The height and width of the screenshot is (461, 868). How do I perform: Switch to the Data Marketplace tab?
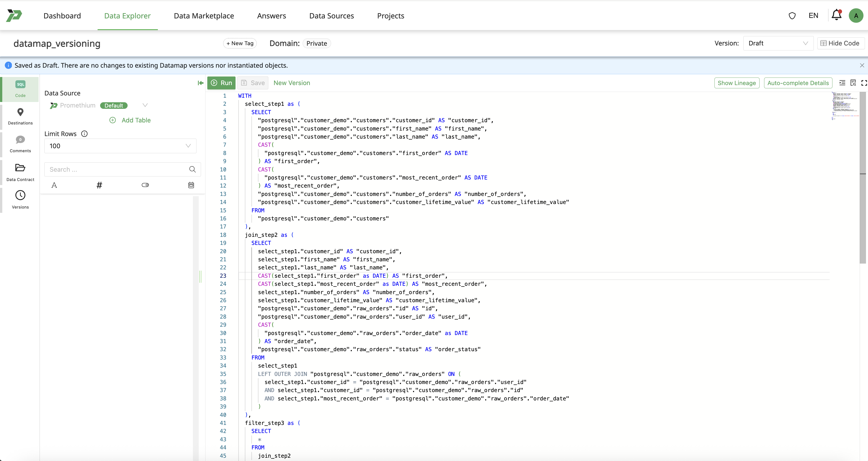click(204, 16)
